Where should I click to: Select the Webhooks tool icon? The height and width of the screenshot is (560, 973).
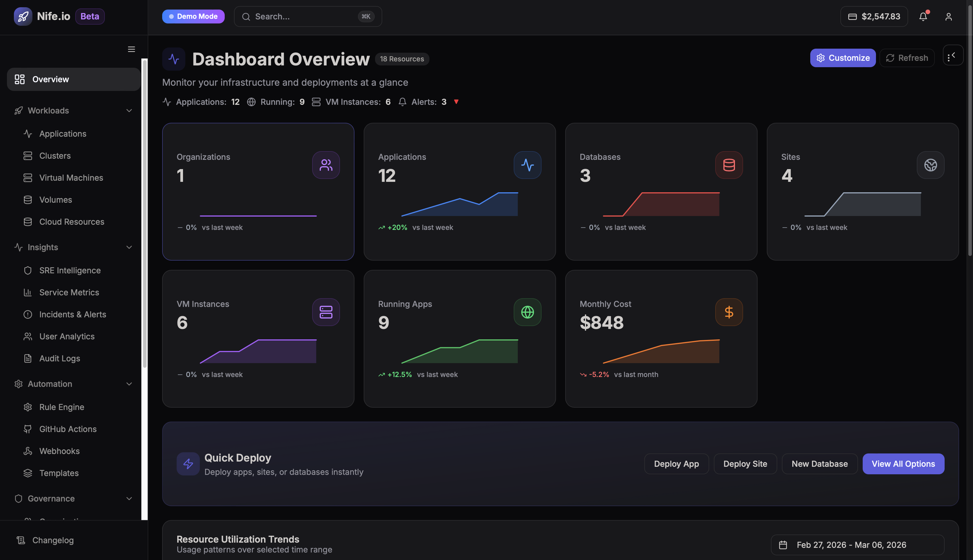pyautogui.click(x=28, y=451)
